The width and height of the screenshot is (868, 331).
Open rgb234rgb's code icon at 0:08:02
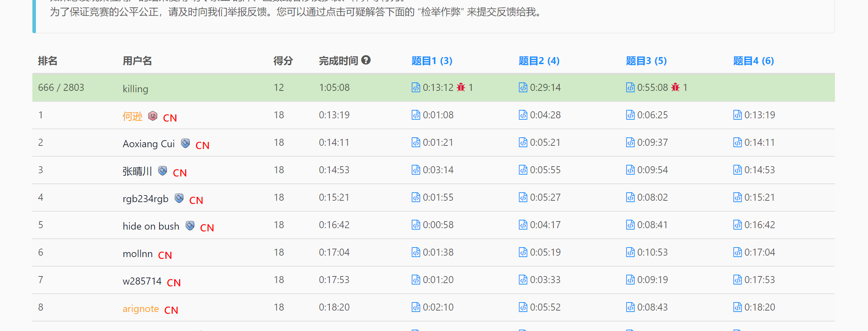[x=630, y=197]
